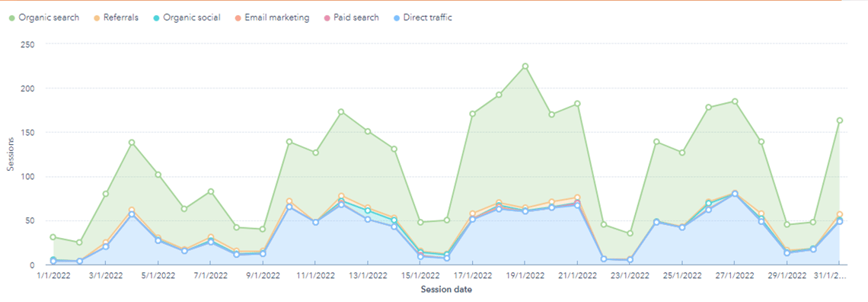Click the 3/1/2022 x-axis date label
This screenshot has height=302, width=868.
105,275
